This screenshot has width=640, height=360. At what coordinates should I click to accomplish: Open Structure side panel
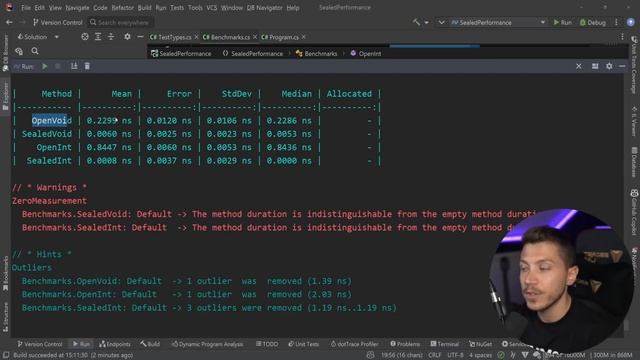[5, 317]
